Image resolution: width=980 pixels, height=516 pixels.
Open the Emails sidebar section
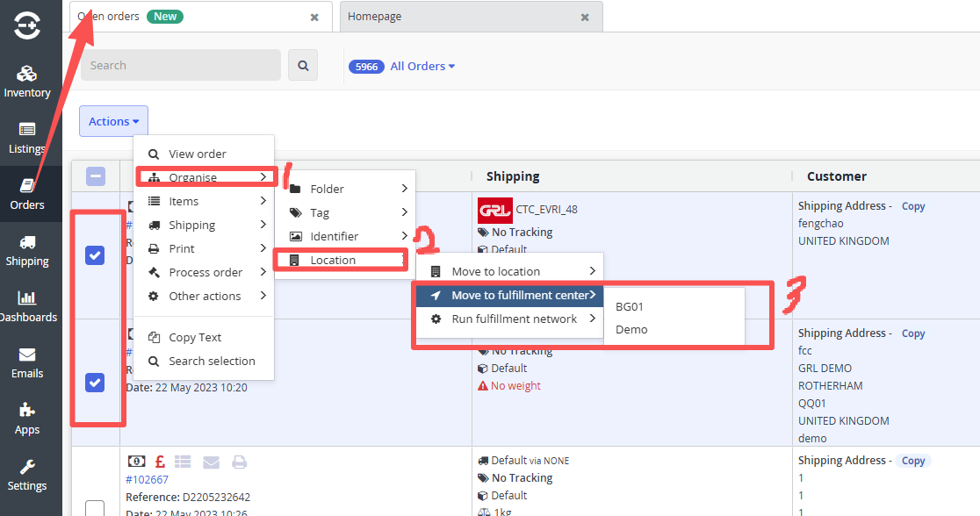pos(27,362)
